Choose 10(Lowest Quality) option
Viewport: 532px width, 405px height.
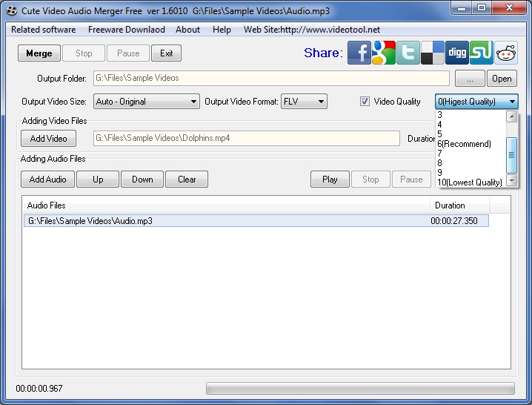click(471, 182)
